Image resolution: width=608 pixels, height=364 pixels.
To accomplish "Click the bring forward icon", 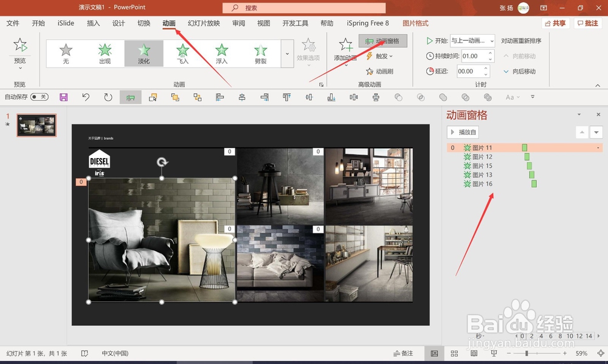I will 175,97.
